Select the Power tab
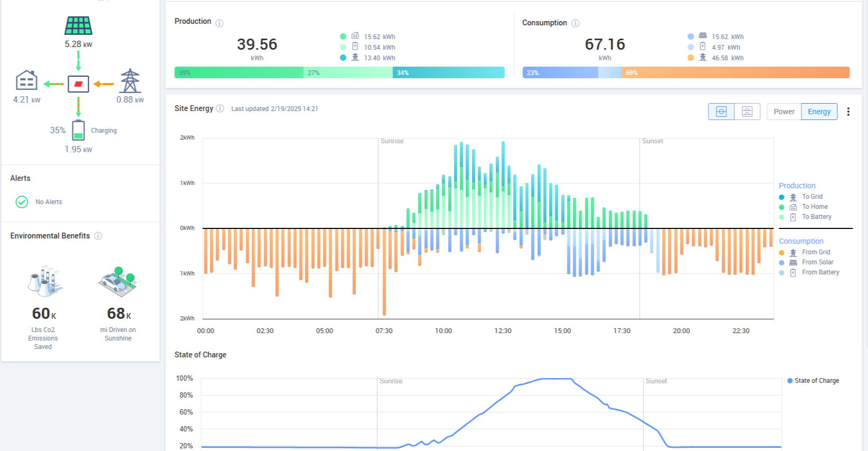Image resolution: width=868 pixels, height=451 pixels. coord(784,112)
